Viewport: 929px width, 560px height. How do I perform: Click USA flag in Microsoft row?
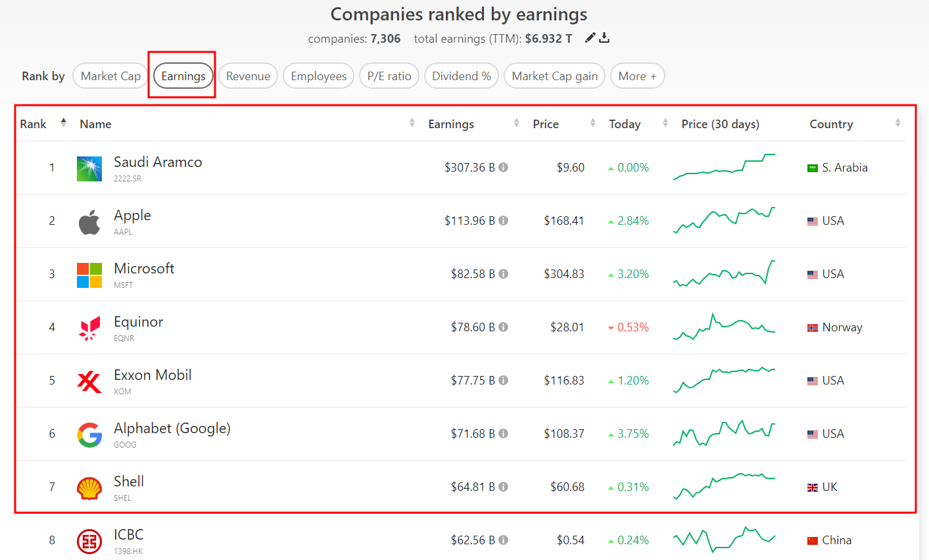click(813, 275)
